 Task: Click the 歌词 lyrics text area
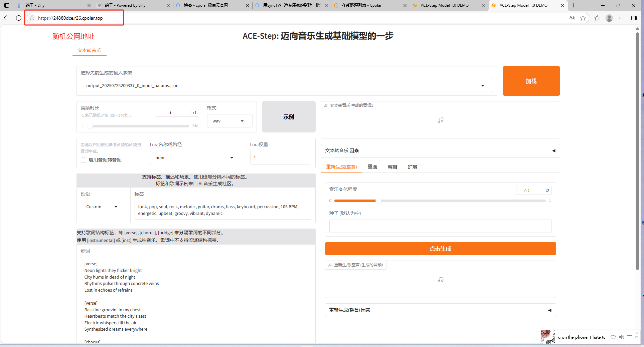[196, 300]
